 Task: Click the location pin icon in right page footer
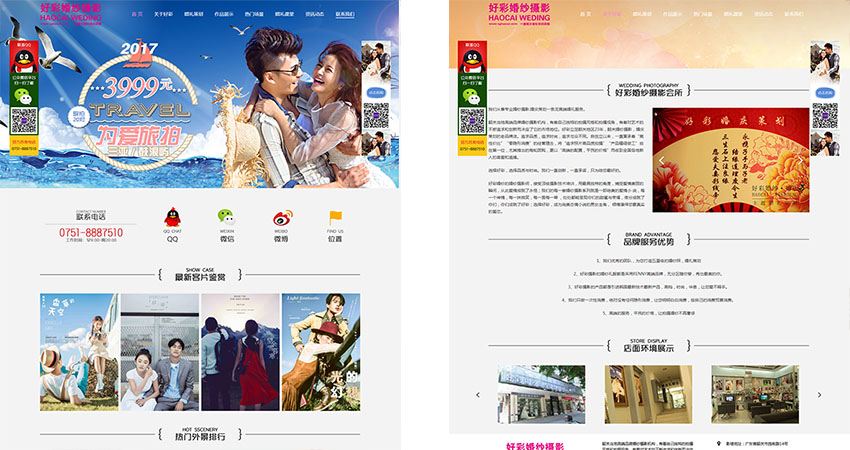click(719, 443)
